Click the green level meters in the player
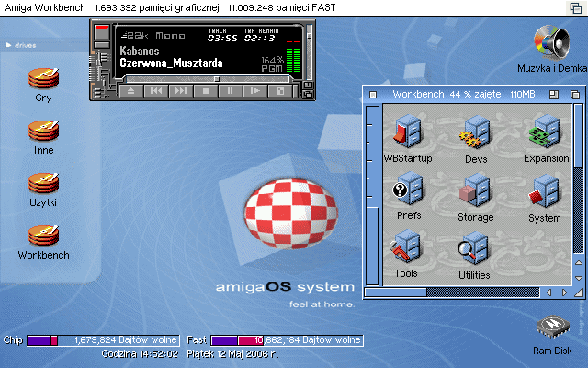 tap(293, 60)
